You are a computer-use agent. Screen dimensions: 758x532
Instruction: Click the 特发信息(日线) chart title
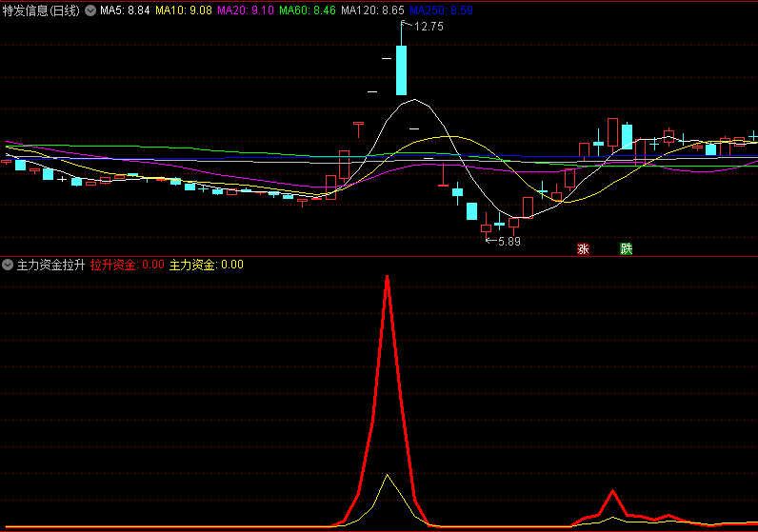42,10
